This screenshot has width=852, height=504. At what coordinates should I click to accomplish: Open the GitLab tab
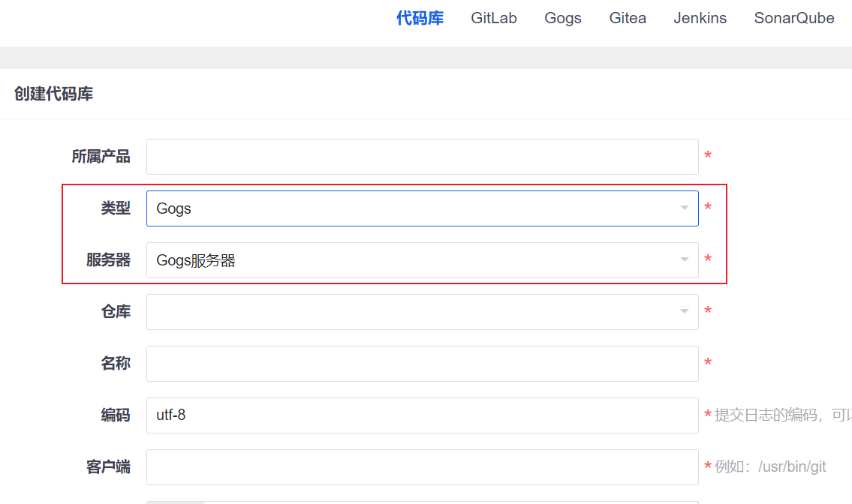(493, 18)
